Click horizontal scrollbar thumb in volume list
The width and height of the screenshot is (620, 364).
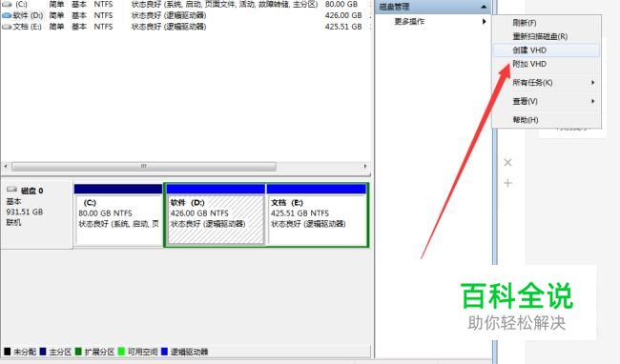tap(143, 166)
